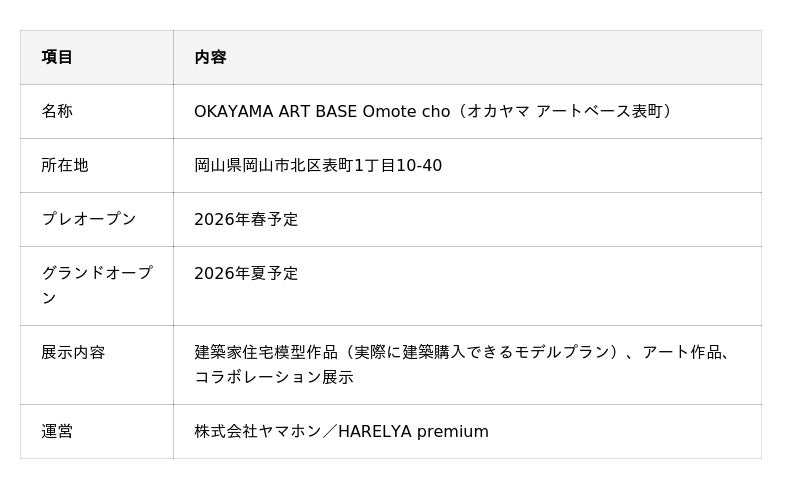Click the 建築家住宅模型作品 description text

[x=265, y=352]
